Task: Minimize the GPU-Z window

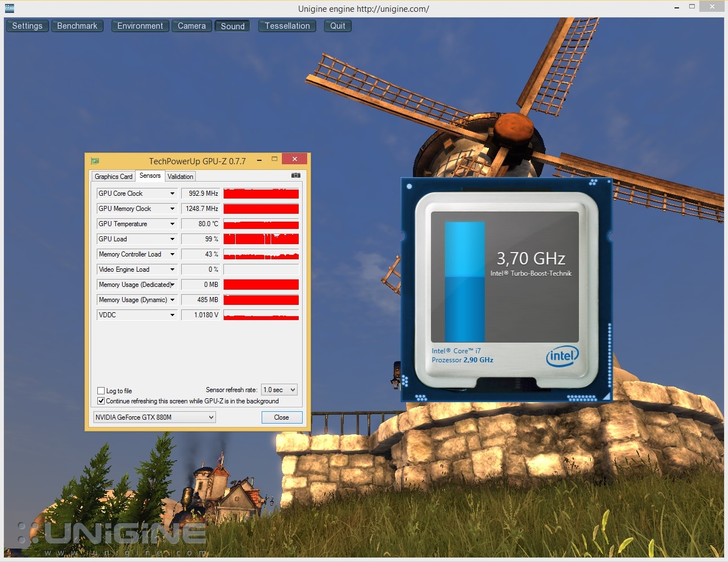Action: [259, 160]
